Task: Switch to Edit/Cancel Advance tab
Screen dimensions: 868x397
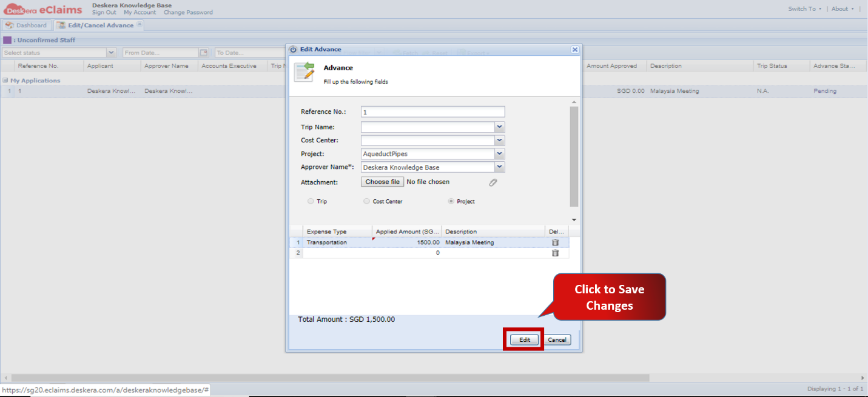Action: click(99, 25)
